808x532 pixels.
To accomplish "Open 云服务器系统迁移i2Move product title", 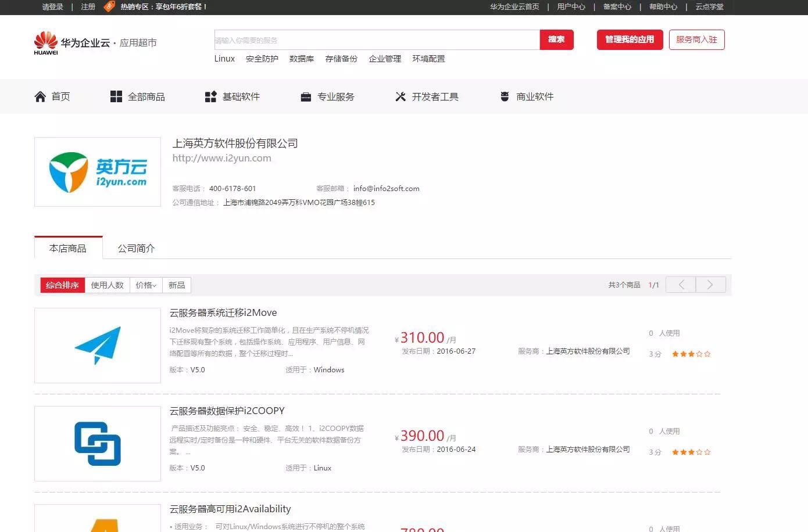I will click(x=223, y=312).
